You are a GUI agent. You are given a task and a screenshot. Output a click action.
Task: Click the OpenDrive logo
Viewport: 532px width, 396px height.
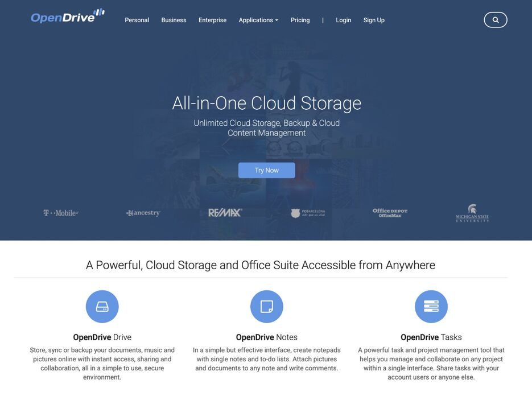(68, 16)
